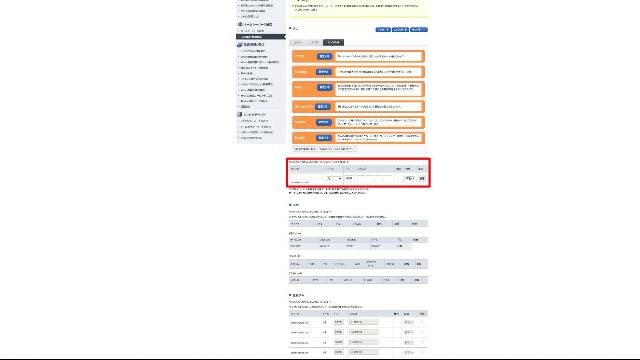Click the leftmost blue button at the top right

click(x=383, y=30)
